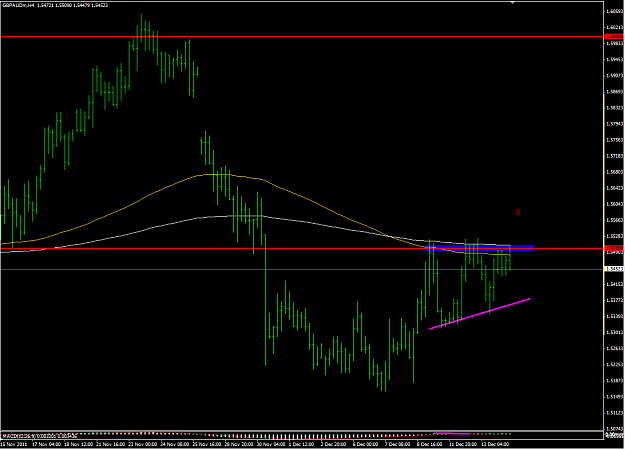Select the magenta rising trendline
This screenshot has width=625, height=449.
[480, 313]
